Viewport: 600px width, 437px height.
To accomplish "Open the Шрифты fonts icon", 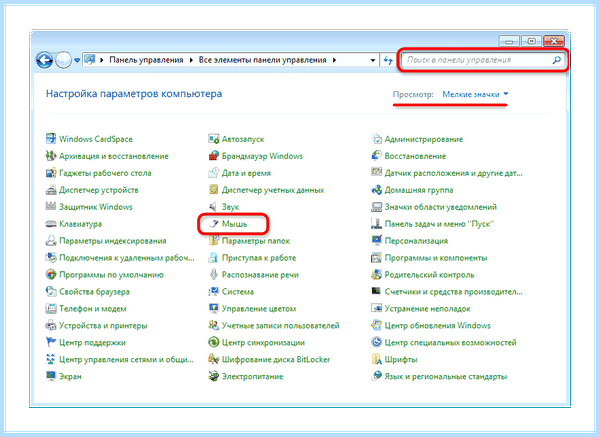I will click(376, 359).
